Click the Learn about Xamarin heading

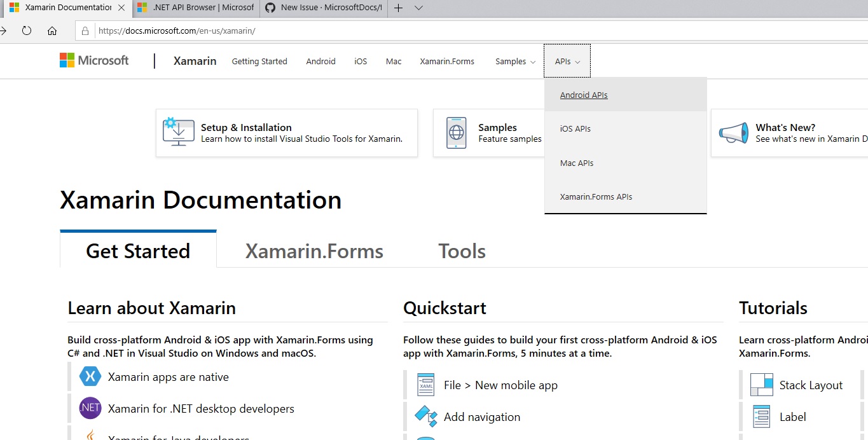pos(151,308)
